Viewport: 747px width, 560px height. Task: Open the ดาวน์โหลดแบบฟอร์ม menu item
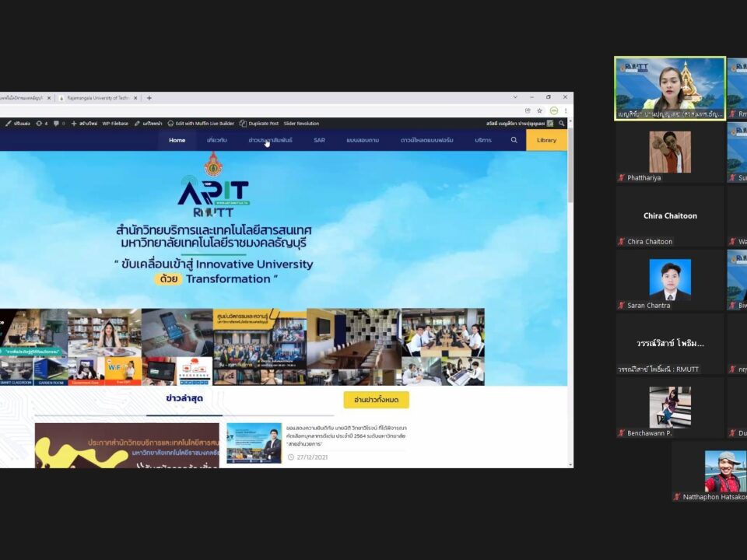coord(427,140)
